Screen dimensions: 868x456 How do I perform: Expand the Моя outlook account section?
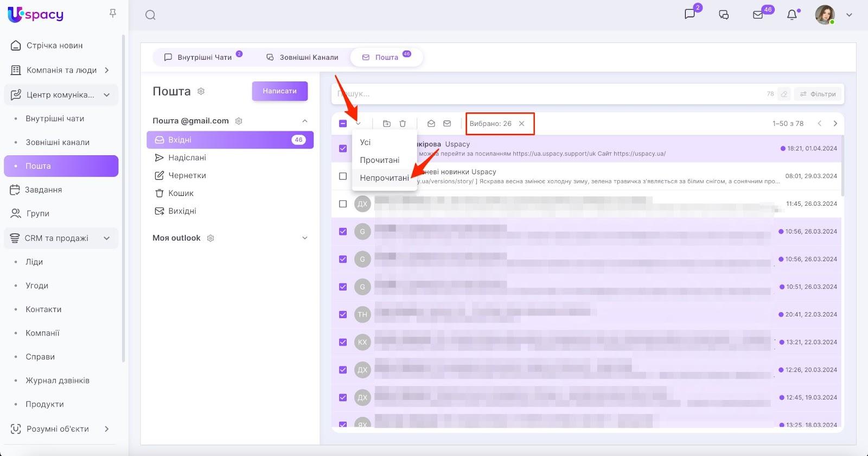point(304,238)
